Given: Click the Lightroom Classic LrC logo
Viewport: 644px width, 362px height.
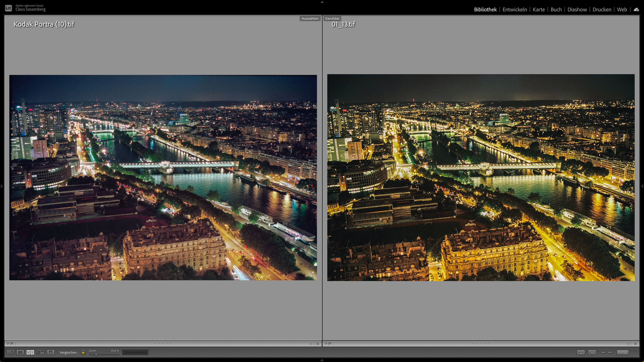Looking at the screenshot, I should pyautogui.click(x=8, y=8).
